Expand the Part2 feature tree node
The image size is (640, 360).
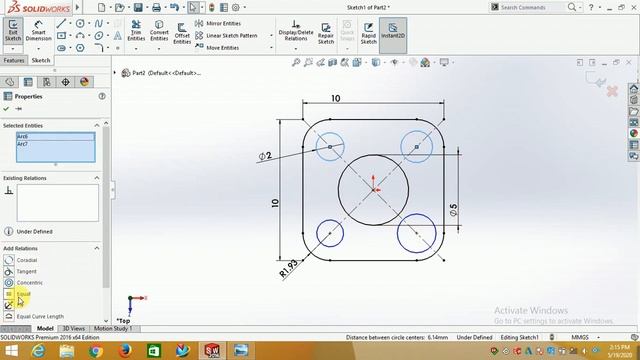115,73
